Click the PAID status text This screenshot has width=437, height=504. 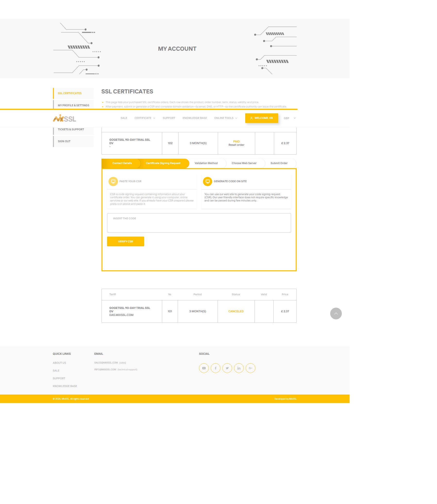coord(236,141)
